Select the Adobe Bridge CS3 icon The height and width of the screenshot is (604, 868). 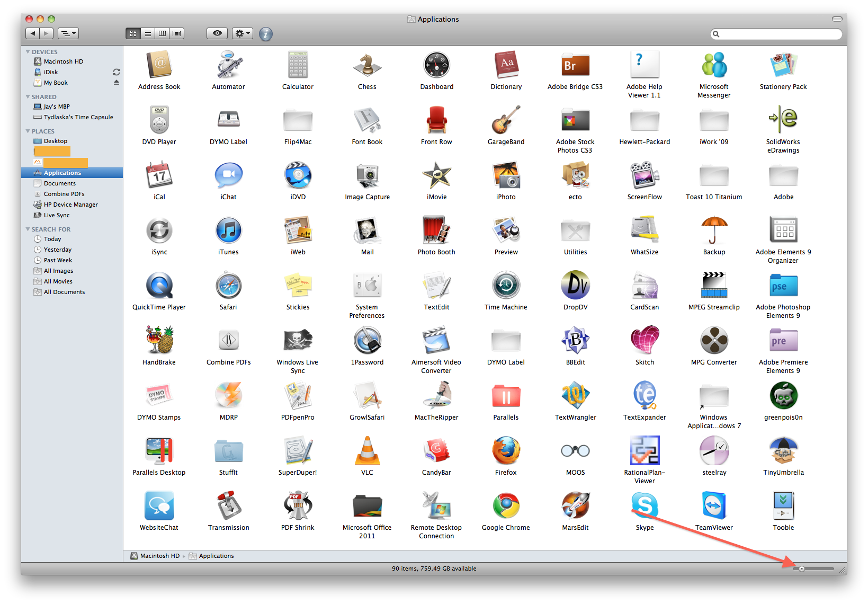[575, 65]
